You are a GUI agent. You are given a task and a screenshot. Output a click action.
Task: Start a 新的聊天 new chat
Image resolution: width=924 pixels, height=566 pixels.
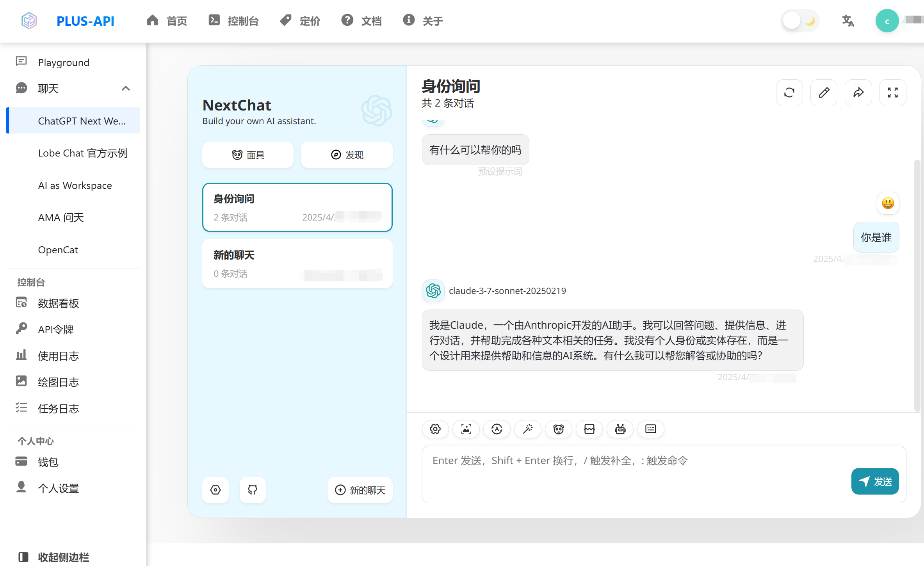(360, 490)
